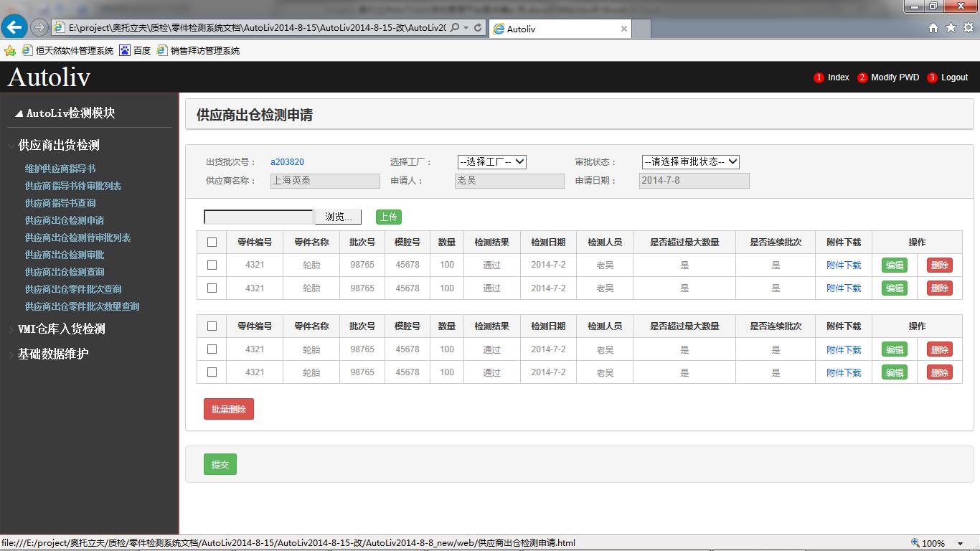
Task: Open 供应商出仓检测申请 menu item
Action: 65,220
